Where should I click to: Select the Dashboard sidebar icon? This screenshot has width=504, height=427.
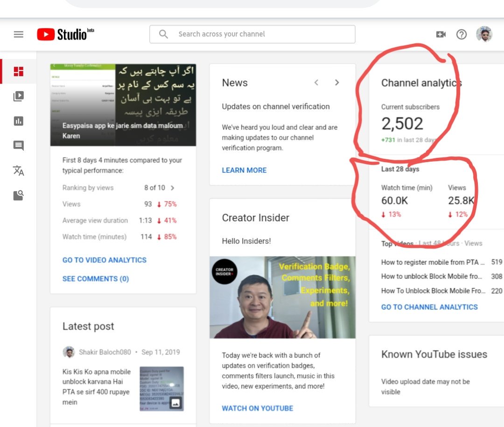(19, 71)
